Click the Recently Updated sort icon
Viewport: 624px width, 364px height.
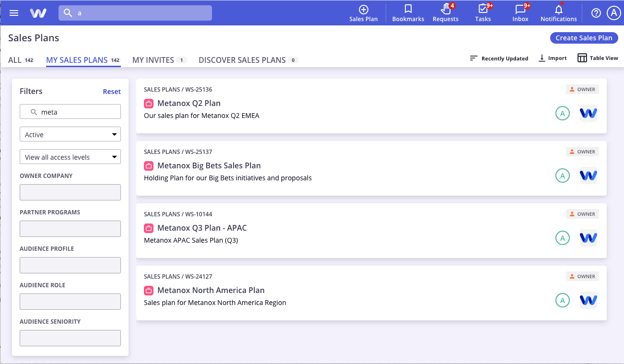click(472, 58)
